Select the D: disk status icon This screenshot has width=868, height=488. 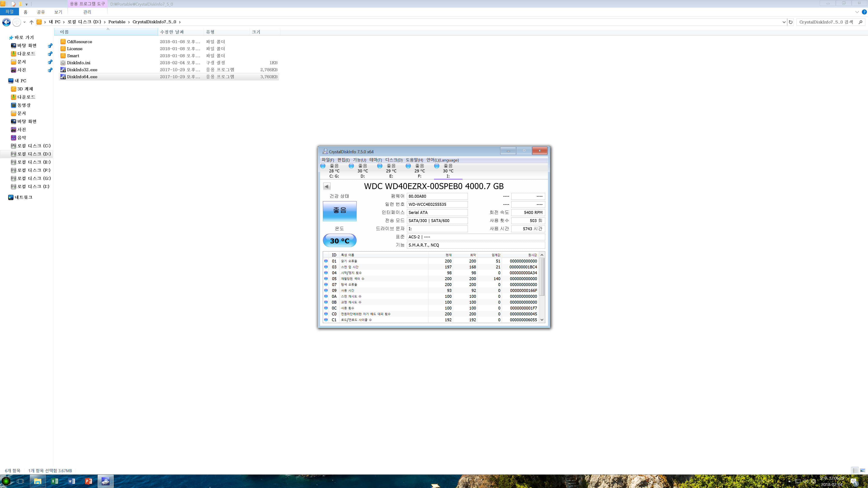351,166
